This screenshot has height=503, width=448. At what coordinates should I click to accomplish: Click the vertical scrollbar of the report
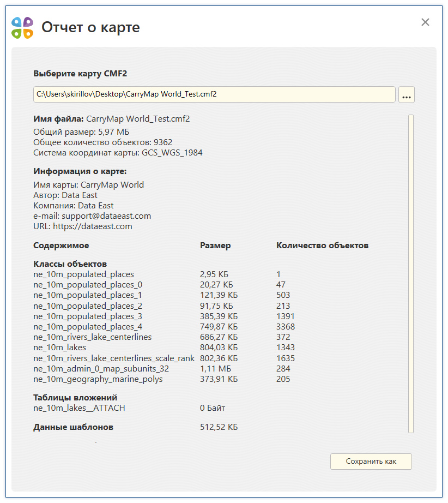coord(411,274)
